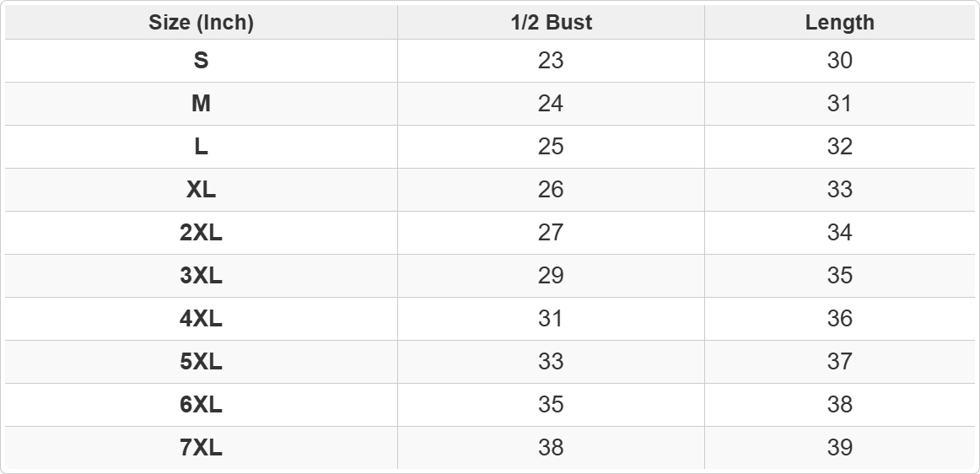Click the length value 36 for 4XL
The width and height of the screenshot is (980, 474).
[839, 319]
